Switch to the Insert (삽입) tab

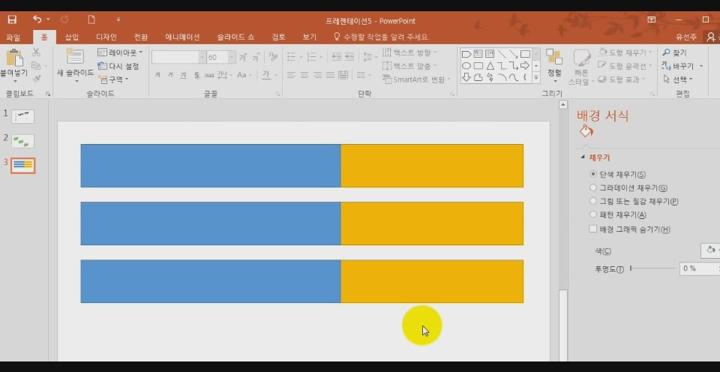click(x=72, y=37)
